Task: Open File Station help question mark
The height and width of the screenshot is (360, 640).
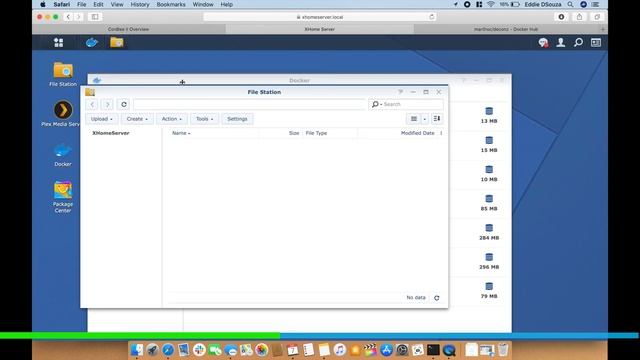Action: coord(400,92)
